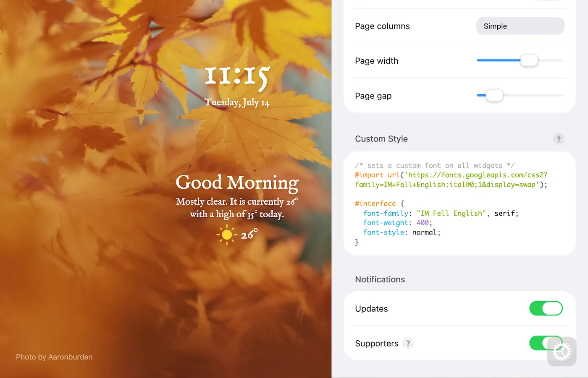This screenshot has width=588, height=378.
Task: Click the font-style: normal line
Action: [402, 232]
